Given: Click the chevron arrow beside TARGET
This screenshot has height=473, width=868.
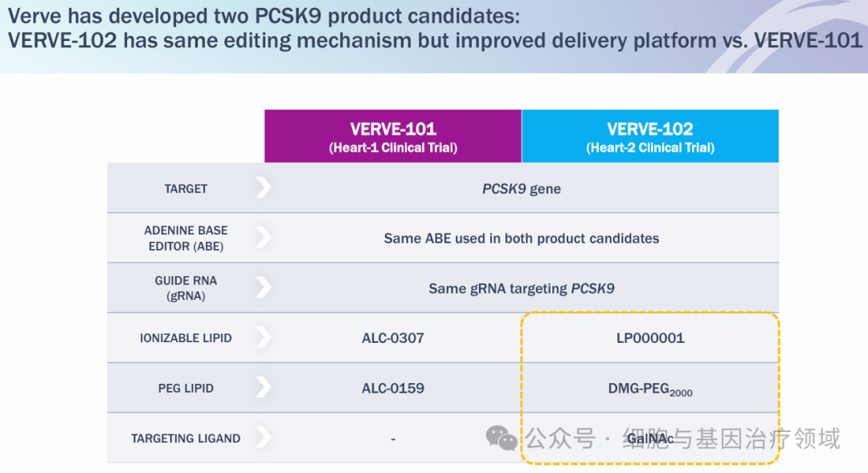Looking at the screenshot, I should (x=263, y=188).
